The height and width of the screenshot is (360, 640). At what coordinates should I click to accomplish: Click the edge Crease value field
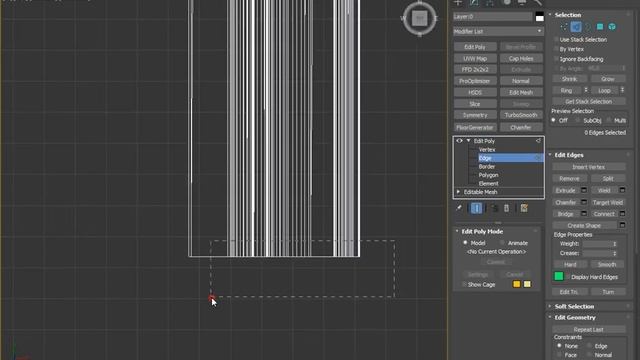(598, 253)
